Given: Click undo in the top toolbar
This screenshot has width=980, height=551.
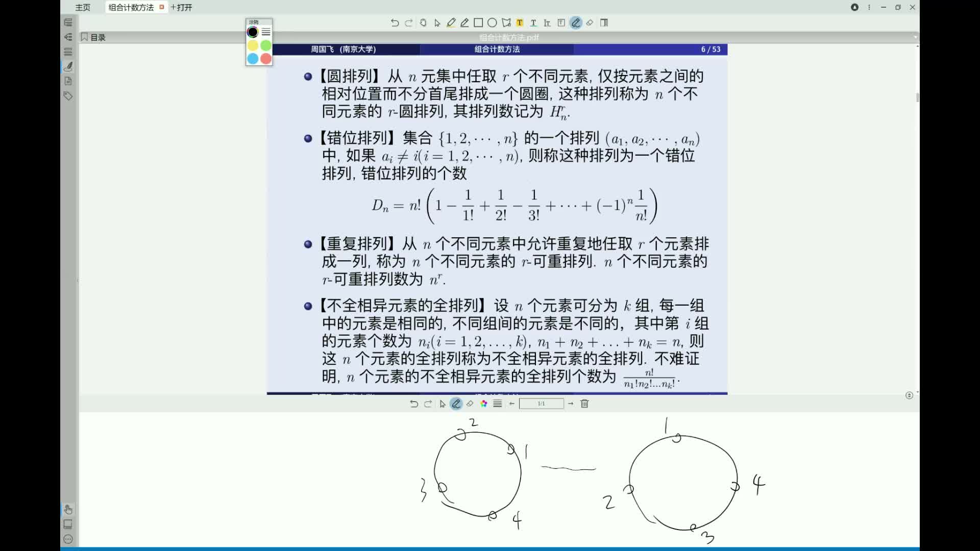Looking at the screenshot, I should click(395, 22).
